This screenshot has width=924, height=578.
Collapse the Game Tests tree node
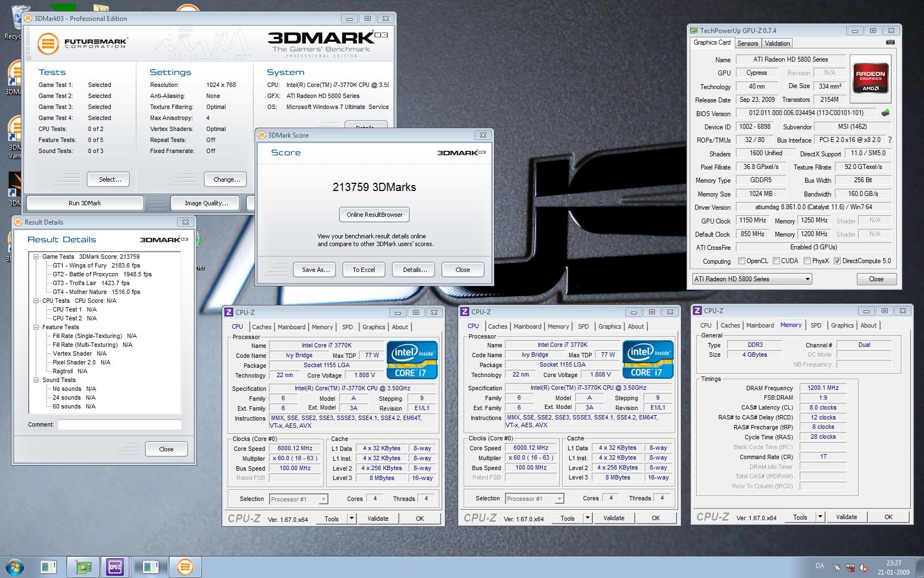point(36,257)
